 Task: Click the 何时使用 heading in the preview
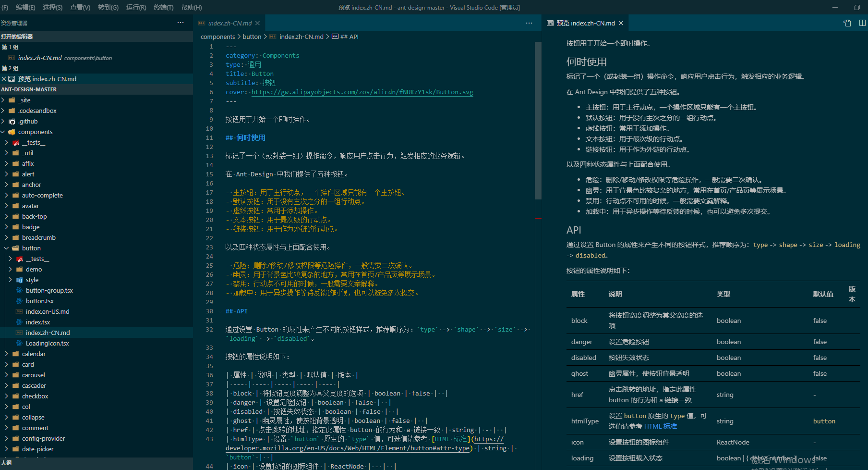587,62
